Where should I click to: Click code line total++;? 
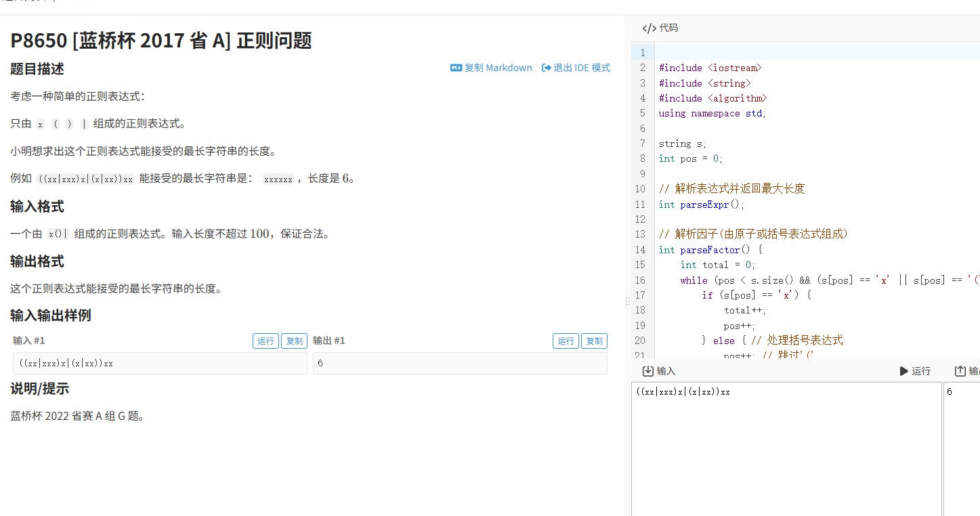tap(745, 310)
